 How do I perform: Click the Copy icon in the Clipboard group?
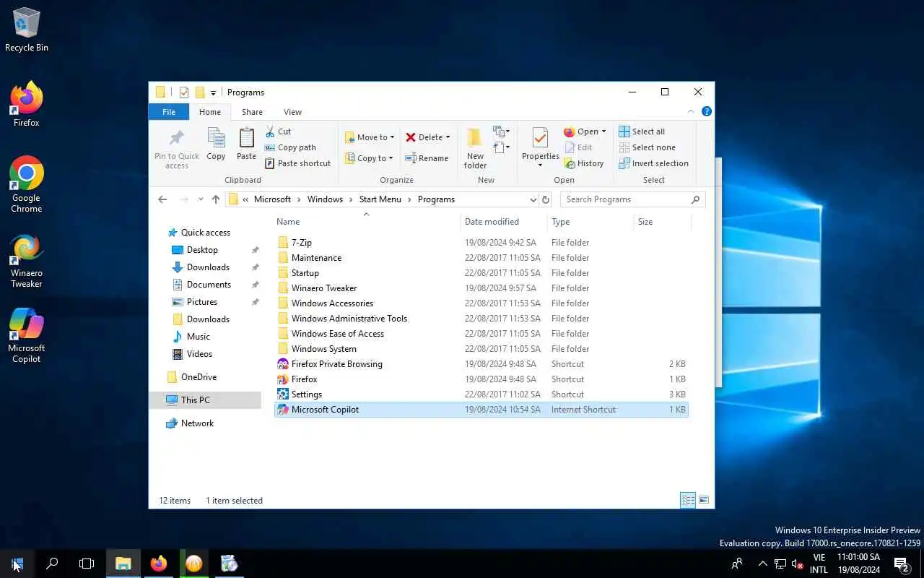pos(216,144)
